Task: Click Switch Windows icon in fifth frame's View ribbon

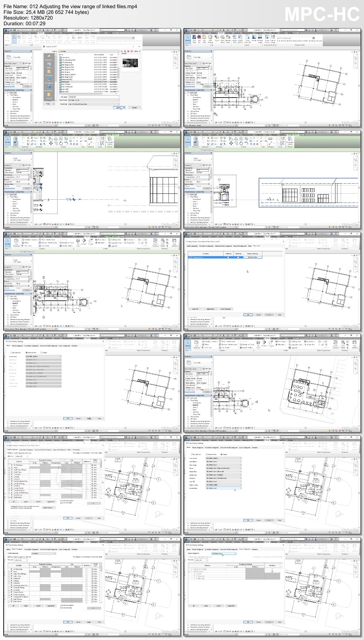Action: click(155, 242)
